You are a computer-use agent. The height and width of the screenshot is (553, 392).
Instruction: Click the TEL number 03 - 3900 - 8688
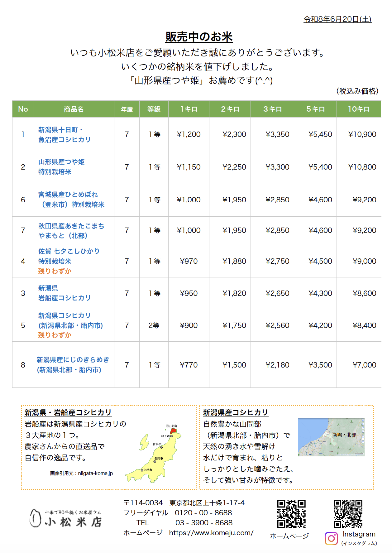pyautogui.click(x=204, y=523)
